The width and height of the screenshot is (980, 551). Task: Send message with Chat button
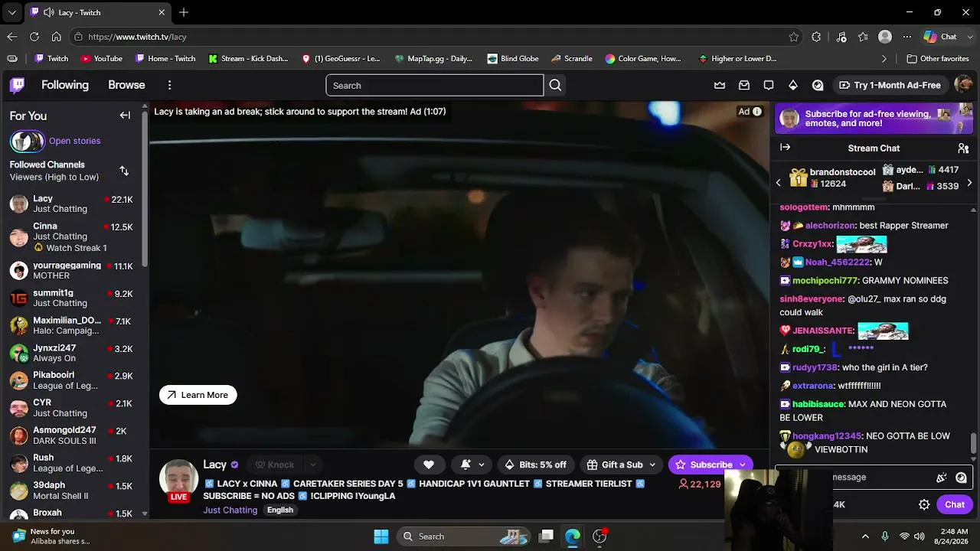pos(955,504)
